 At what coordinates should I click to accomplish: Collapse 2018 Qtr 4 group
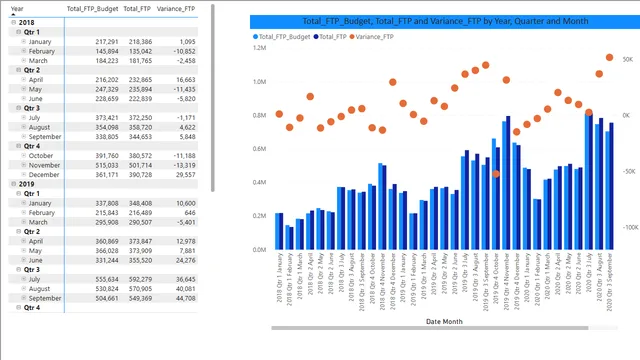coord(18,146)
